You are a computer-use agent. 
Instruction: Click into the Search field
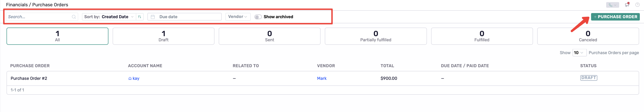click(x=39, y=17)
